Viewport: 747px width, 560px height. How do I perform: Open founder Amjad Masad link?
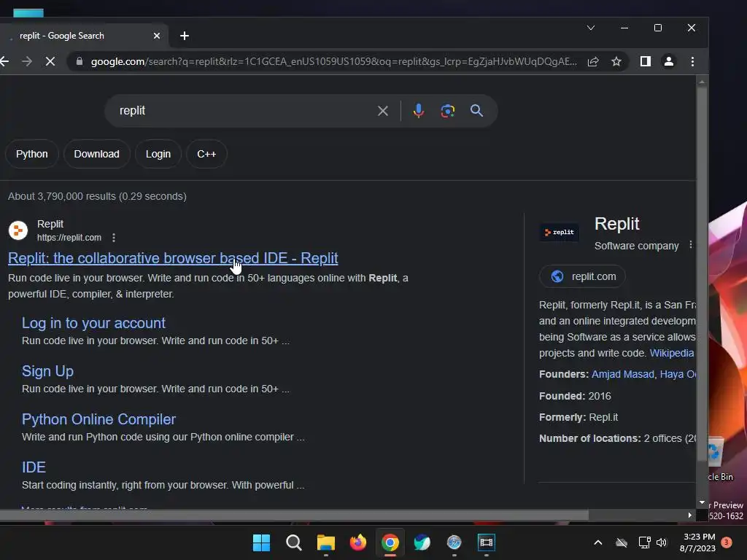[x=623, y=374]
